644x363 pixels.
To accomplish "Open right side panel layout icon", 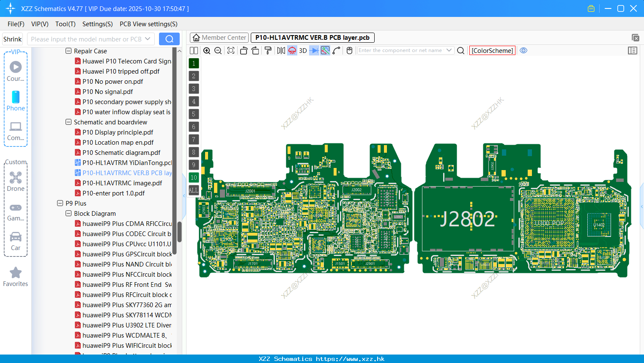I will [x=633, y=50].
